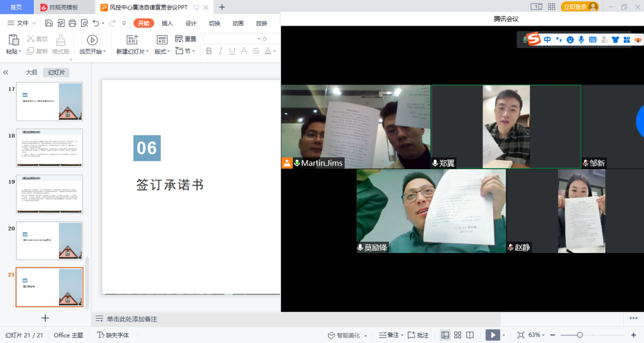Screen dimensions: 644x343
Task: Open Sogou emoji face icon
Action: pos(570,40)
